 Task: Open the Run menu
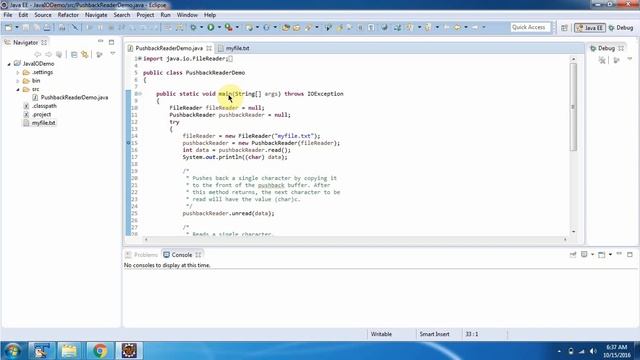tap(165, 15)
